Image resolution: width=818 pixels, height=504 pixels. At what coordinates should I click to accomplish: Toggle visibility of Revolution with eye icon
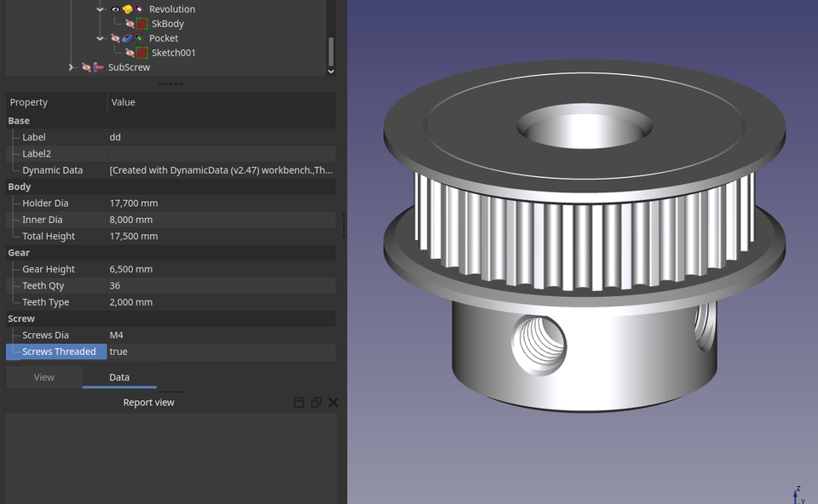[115, 9]
